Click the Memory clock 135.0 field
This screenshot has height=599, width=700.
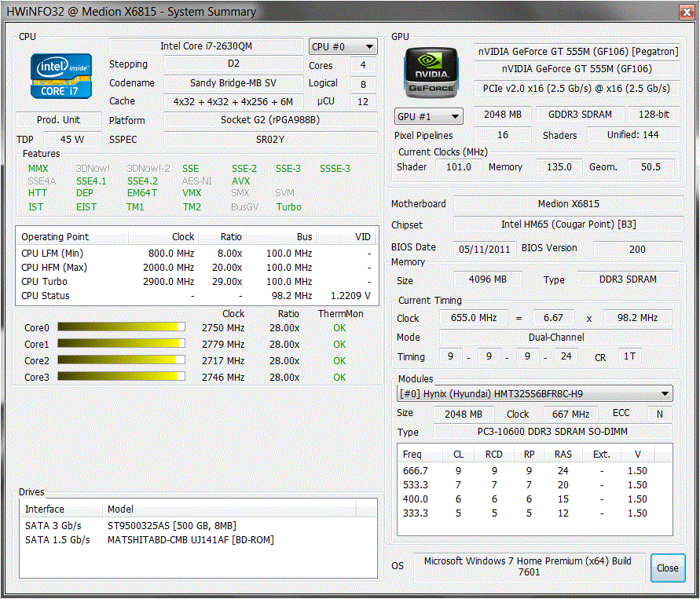click(559, 166)
